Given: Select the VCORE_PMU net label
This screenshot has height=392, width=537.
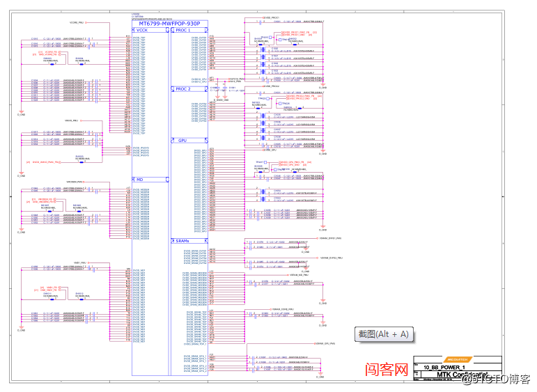Looking at the screenshot, I should 77,22.
